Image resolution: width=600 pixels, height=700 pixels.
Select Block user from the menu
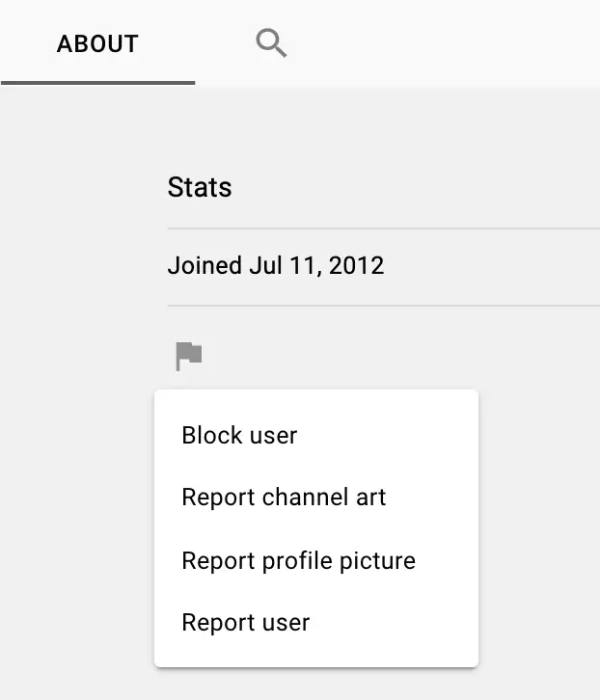[239, 435]
